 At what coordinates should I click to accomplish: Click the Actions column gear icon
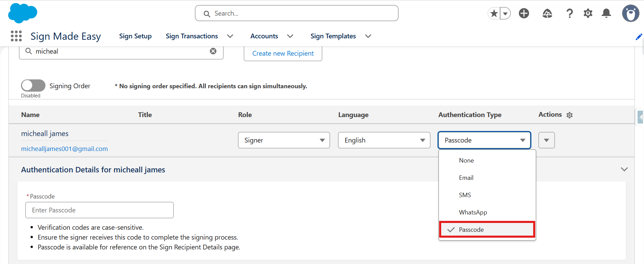tap(570, 115)
